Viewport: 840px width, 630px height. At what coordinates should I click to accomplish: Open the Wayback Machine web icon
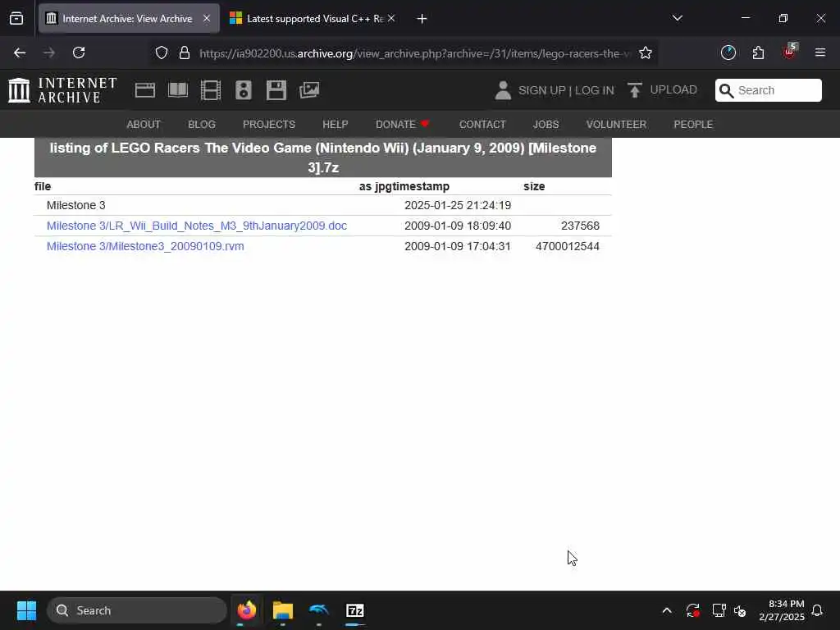(144, 90)
